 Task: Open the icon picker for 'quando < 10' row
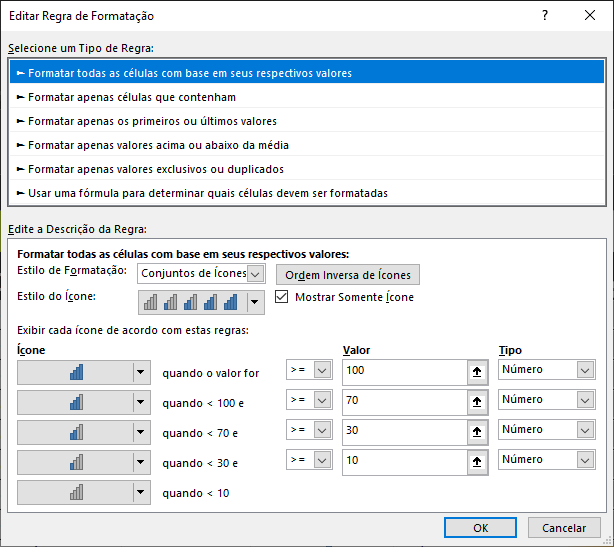140,492
